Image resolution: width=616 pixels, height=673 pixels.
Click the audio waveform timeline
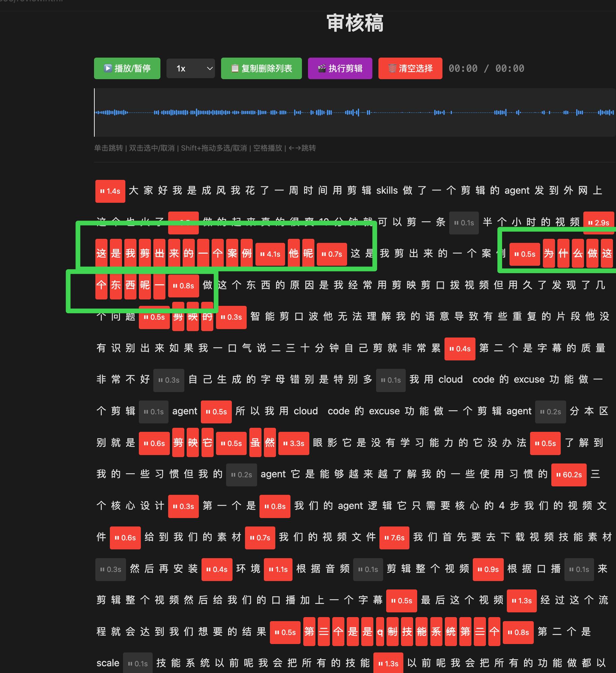tap(354, 113)
